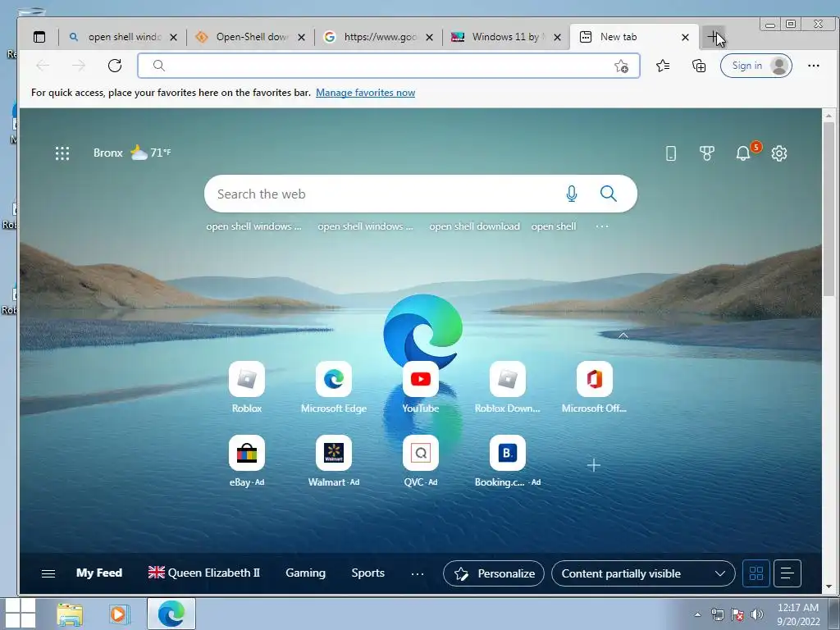This screenshot has height=630, width=840.
Task: Open the notifications bell icon
Action: click(743, 153)
